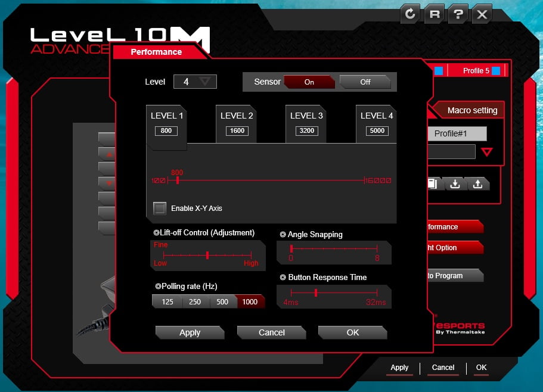Expand the red triangle below Profile#1
543x392 pixels.
coord(486,152)
